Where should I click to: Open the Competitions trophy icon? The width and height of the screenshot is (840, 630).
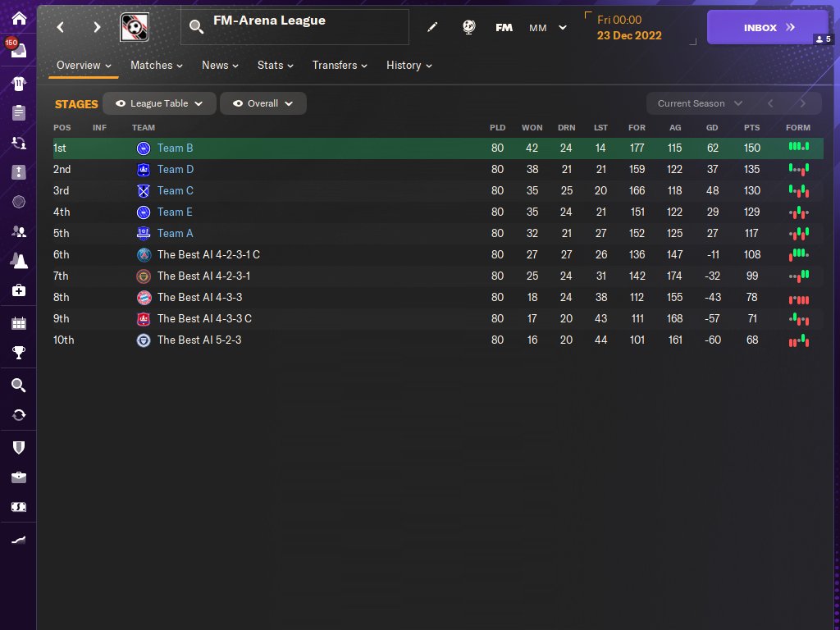[19, 353]
